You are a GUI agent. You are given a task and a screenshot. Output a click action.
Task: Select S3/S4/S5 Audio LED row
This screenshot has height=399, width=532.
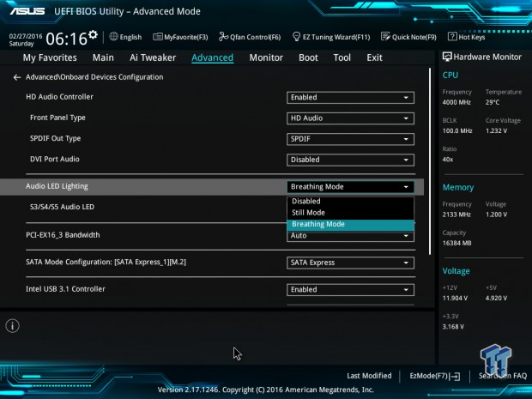click(62, 207)
